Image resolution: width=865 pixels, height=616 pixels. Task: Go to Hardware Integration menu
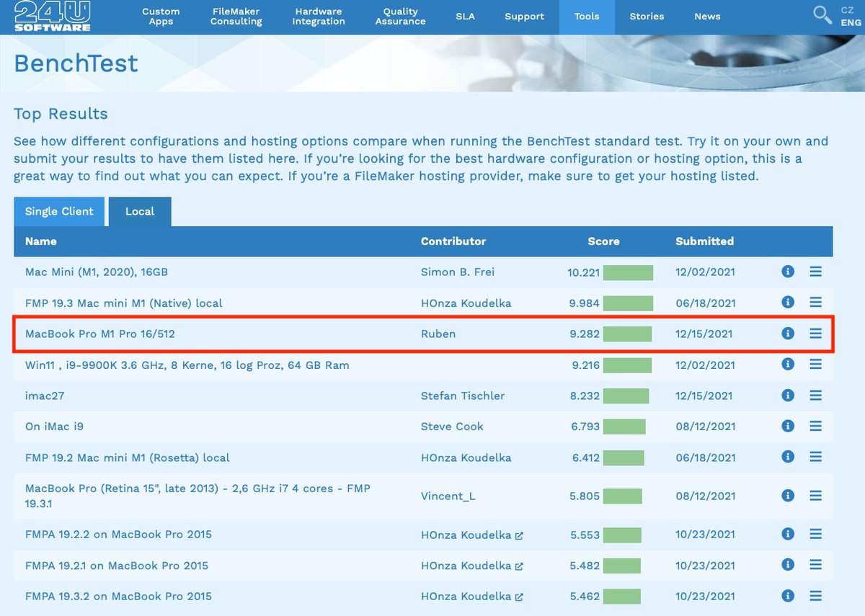319,17
